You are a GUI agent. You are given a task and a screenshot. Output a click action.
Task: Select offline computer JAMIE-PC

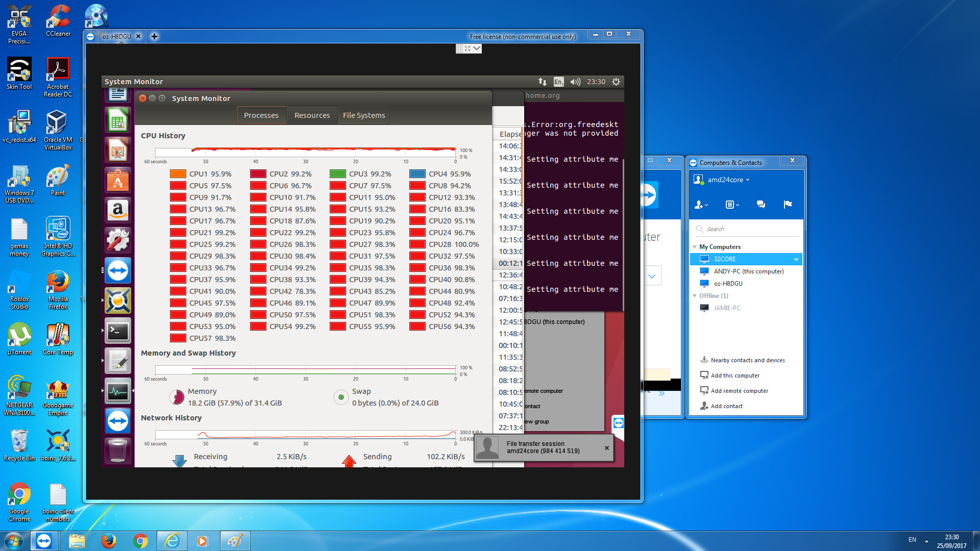[746, 308]
